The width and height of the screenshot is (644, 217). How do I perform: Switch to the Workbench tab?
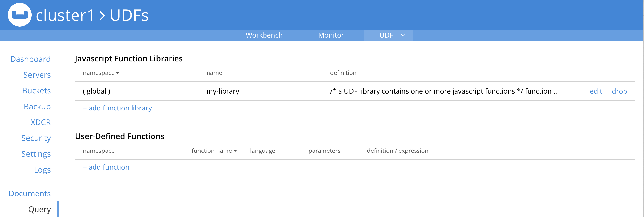[264, 35]
